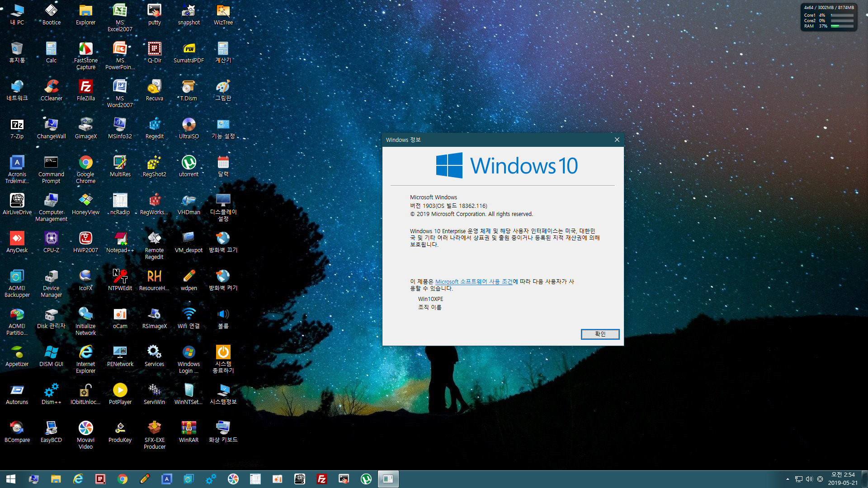
Task: Select the BCompare desktop icon
Action: coord(17,432)
